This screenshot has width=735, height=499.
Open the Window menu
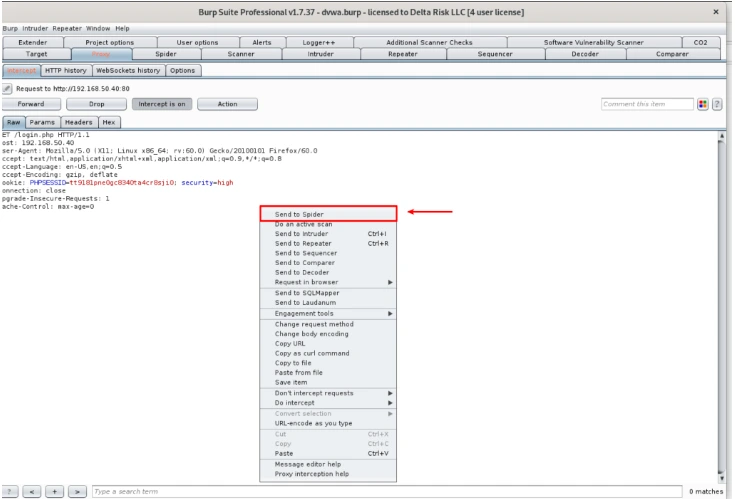98,29
